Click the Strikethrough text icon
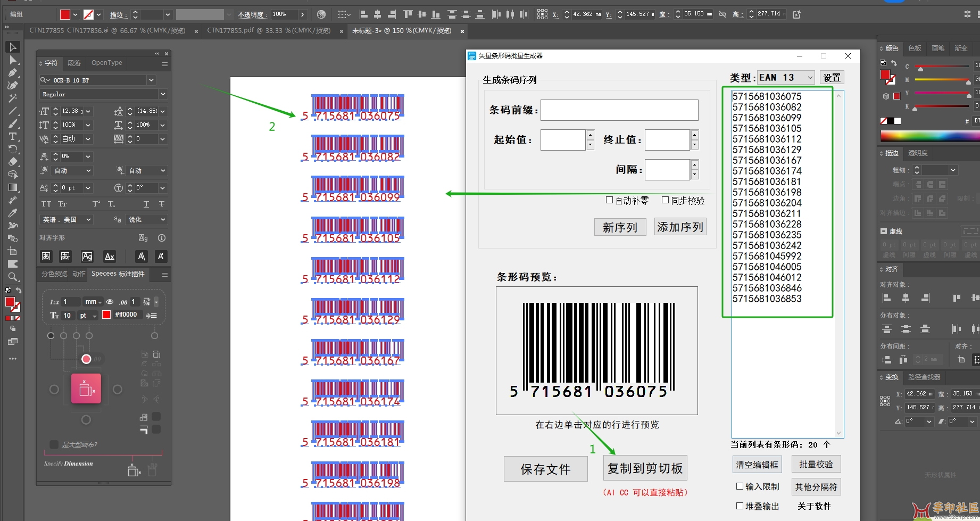The height and width of the screenshot is (521, 980). 162,204
